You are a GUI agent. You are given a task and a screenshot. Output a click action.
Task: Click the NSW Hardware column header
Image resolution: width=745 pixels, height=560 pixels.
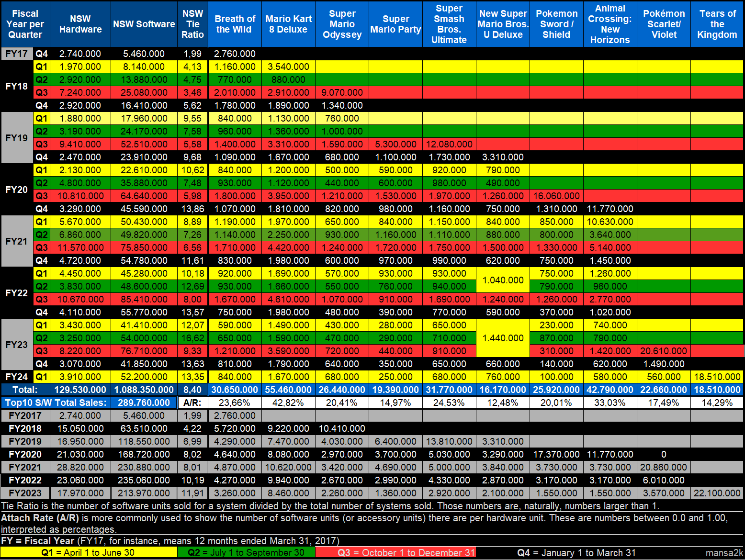coord(80,24)
